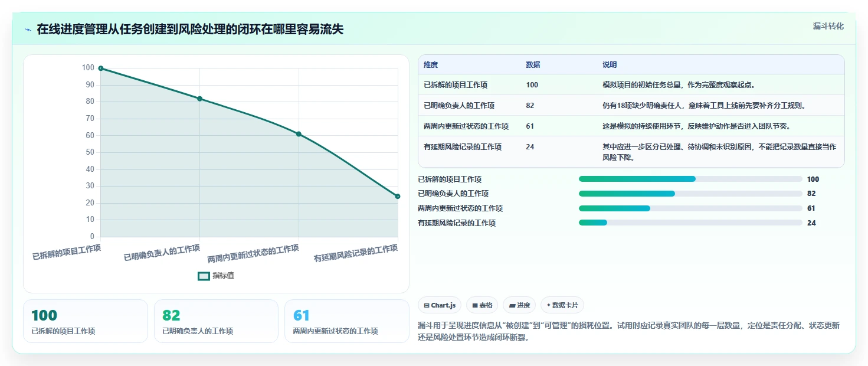Click the card title about 在线进度管理
This screenshot has width=868, height=366.
[190, 29]
